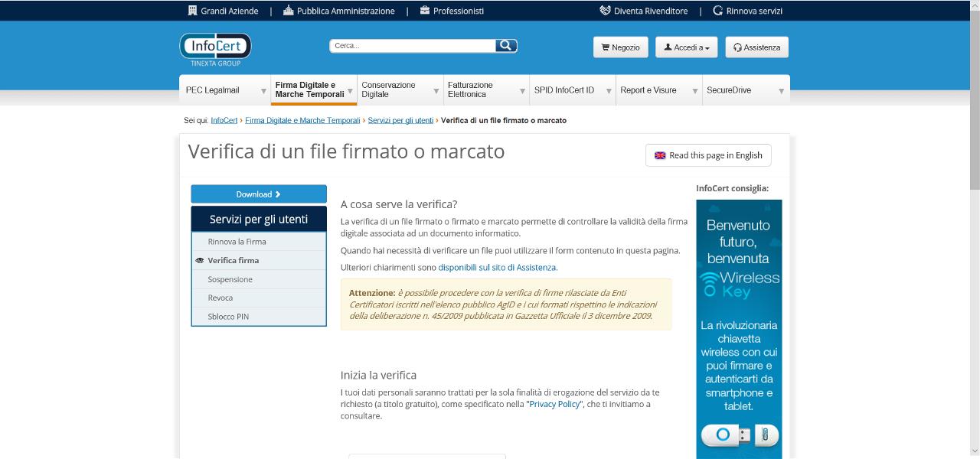Click the SecureDrive dropdown arrow
Viewport: 980px width, 459px height.
tap(781, 91)
